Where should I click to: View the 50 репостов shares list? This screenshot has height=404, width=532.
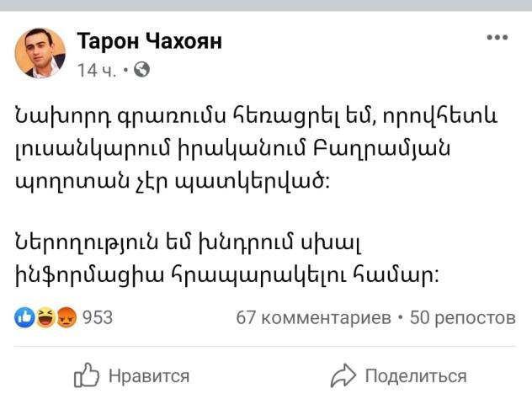click(x=461, y=317)
